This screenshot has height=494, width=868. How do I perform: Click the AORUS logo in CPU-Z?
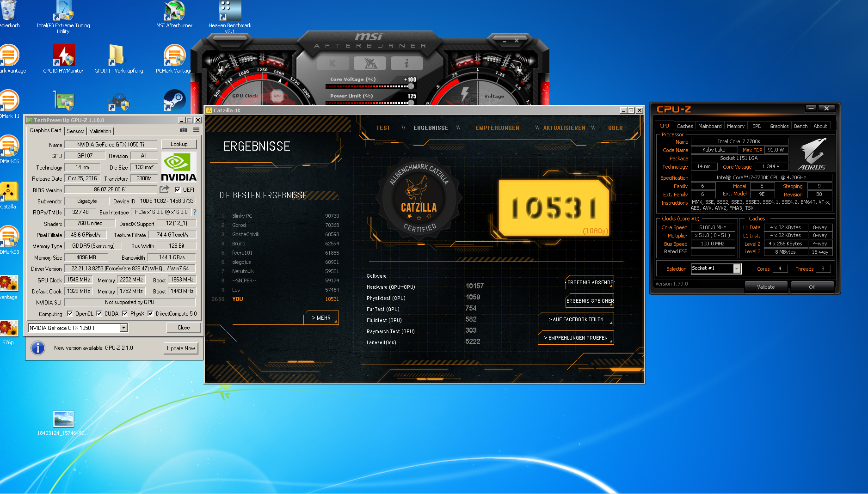[x=812, y=154]
